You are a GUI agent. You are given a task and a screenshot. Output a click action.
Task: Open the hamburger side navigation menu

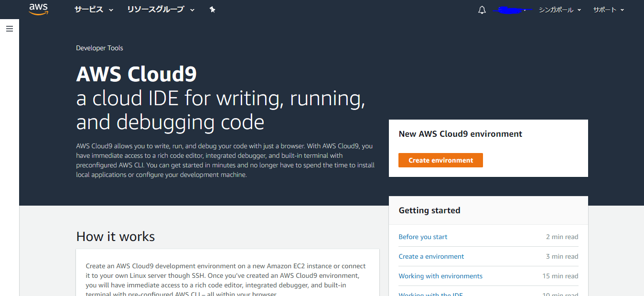click(x=10, y=29)
